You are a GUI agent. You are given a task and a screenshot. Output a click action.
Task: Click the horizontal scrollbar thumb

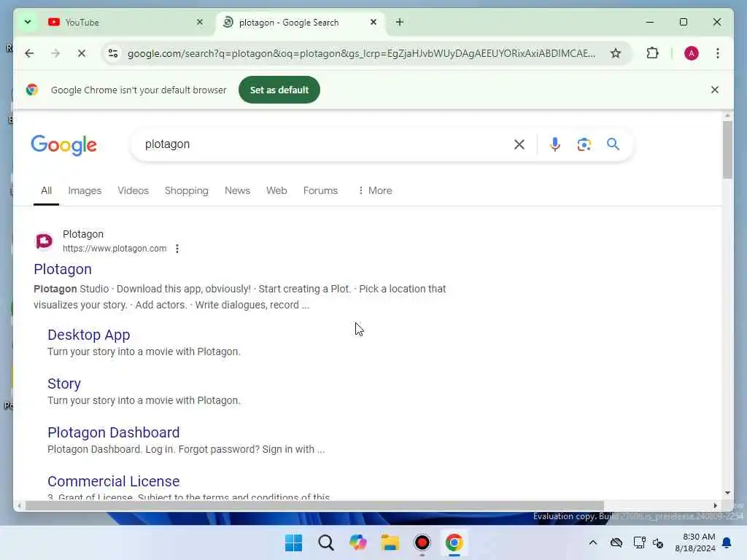(314, 505)
